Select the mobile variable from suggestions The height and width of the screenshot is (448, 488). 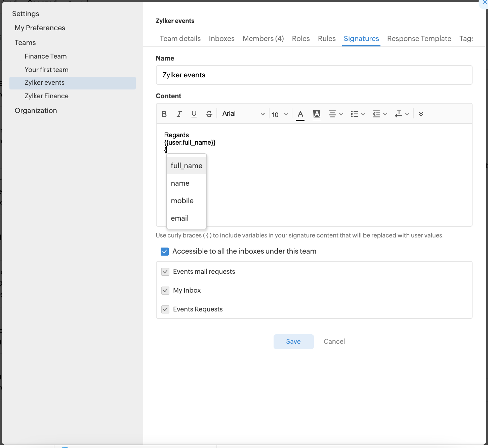[x=182, y=201]
